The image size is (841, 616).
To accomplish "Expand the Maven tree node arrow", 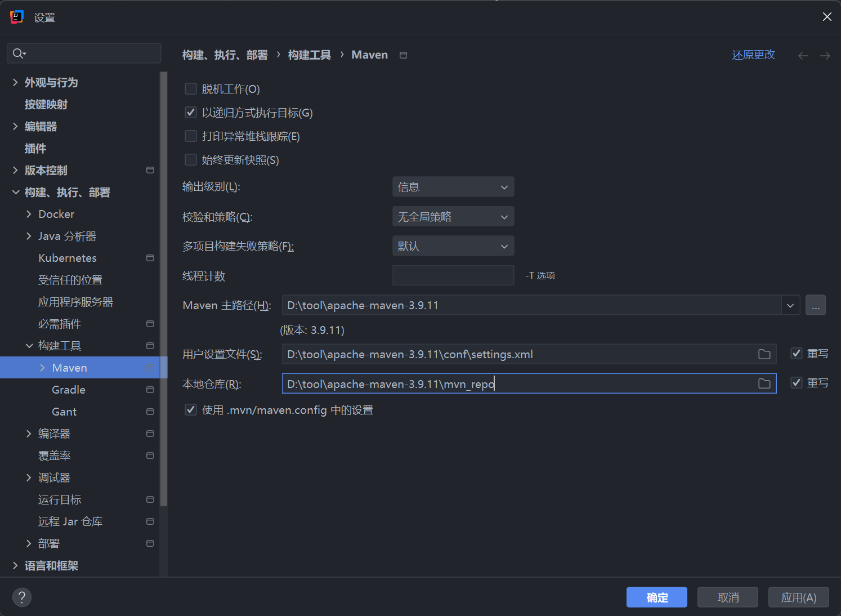I will [42, 368].
